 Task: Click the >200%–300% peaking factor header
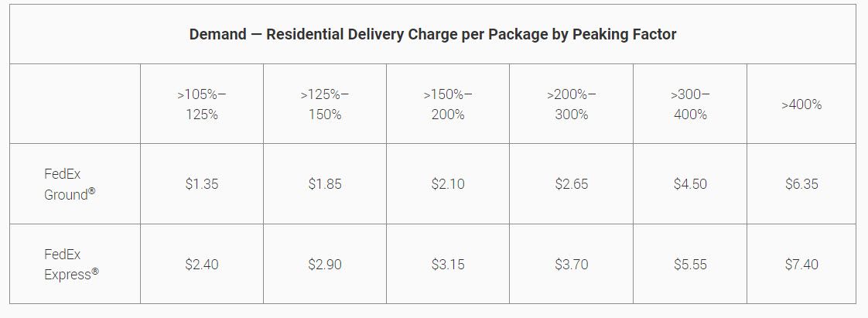572,104
